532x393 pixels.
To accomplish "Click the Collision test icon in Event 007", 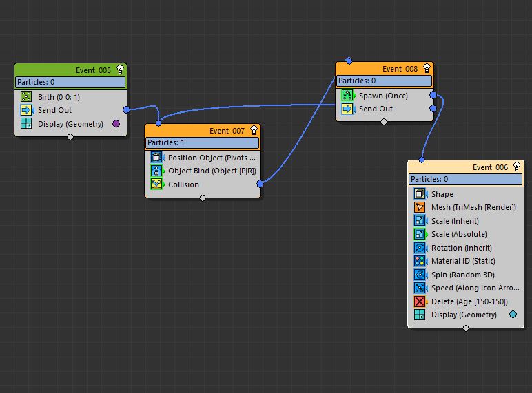I will pyautogui.click(x=156, y=184).
